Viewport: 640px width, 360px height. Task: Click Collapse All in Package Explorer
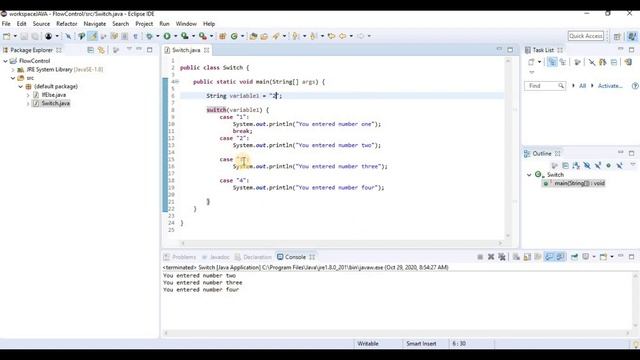coord(91,50)
